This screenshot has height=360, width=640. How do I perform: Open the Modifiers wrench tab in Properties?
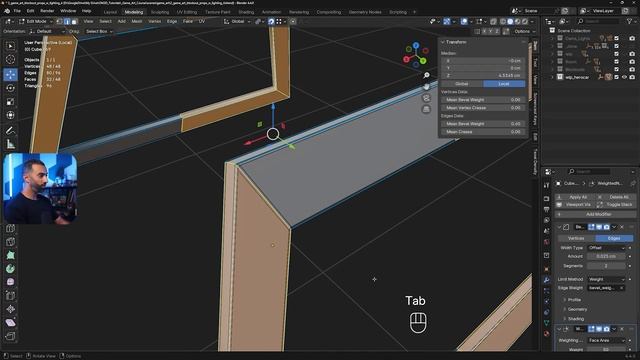(x=547, y=280)
